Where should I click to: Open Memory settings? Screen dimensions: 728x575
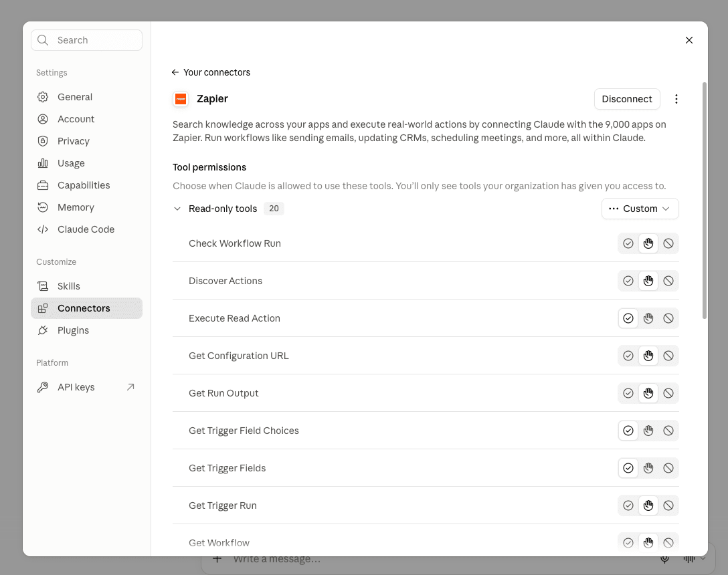click(86, 207)
